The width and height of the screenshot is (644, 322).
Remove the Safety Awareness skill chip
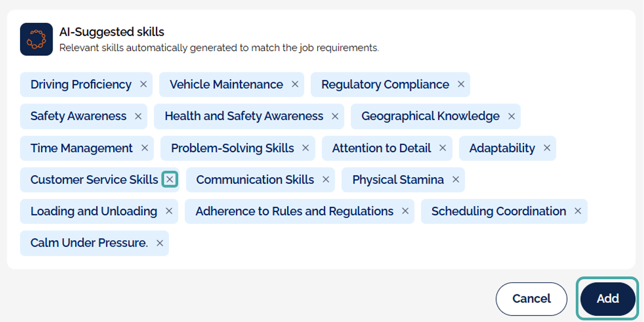click(138, 116)
